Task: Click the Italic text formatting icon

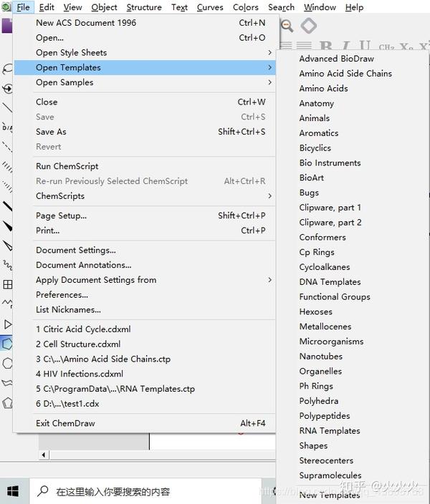Action: (346, 47)
